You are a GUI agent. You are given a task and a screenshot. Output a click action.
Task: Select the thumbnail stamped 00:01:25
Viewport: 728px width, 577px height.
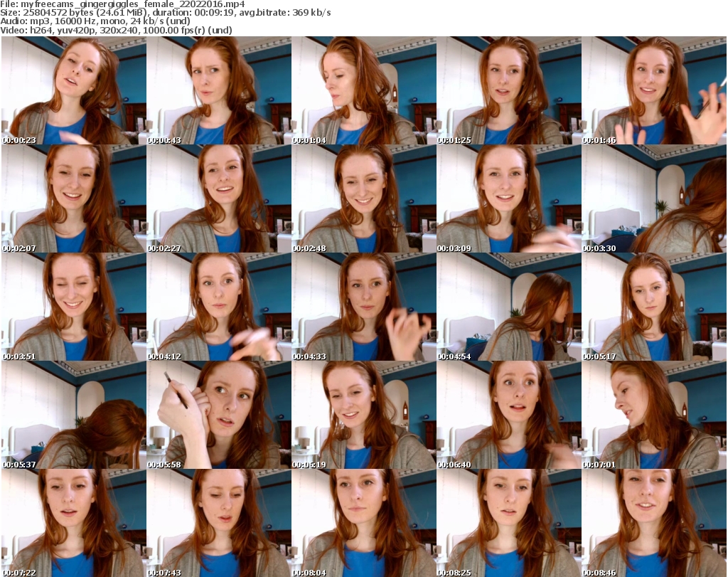[x=509, y=90]
